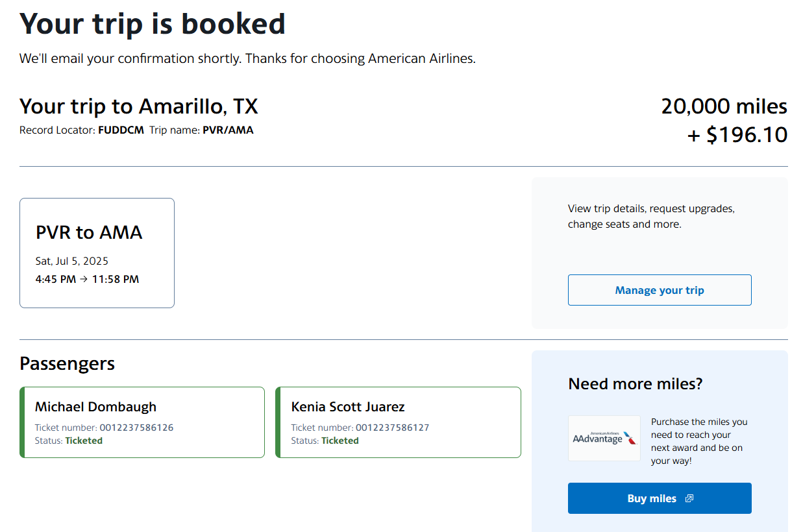The height and width of the screenshot is (532, 803).
Task: Click the Need more miles? heading
Action: tap(634, 383)
